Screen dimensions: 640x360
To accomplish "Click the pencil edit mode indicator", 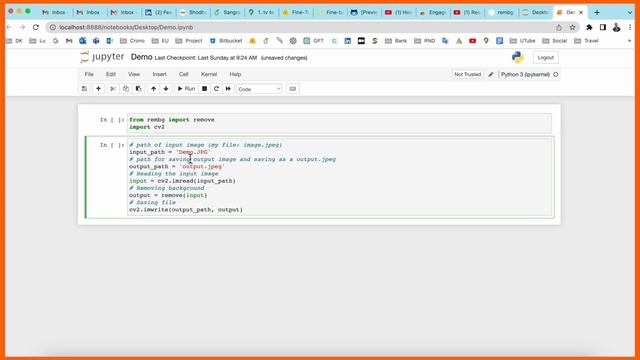I will click(x=491, y=74).
